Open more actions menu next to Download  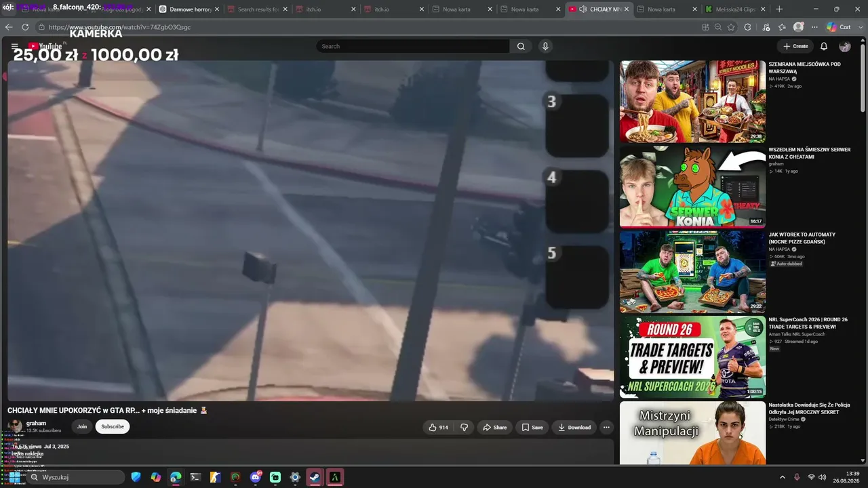click(x=606, y=427)
